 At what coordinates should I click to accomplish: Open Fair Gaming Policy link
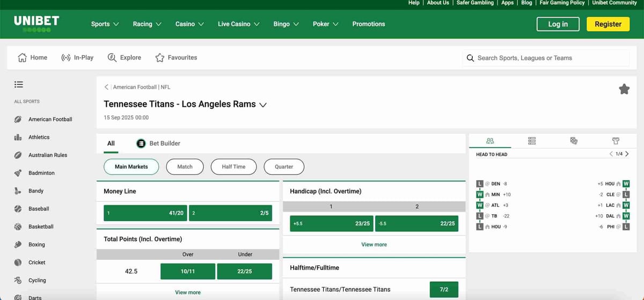562,3
